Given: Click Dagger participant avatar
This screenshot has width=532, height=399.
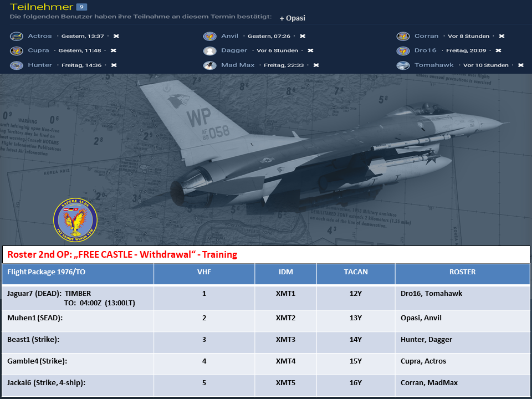Looking at the screenshot, I should coord(209,50).
